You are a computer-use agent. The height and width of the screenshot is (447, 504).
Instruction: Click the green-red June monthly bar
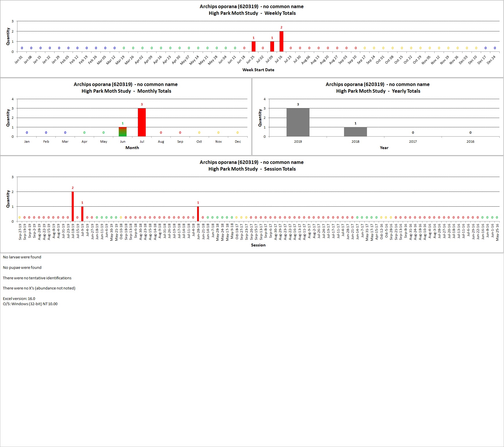[x=123, y=132]
